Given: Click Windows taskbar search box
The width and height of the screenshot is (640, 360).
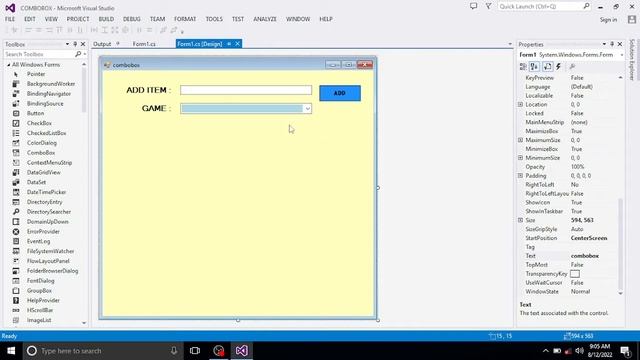Looking at the screenshot, I should (x=102, y=351).
